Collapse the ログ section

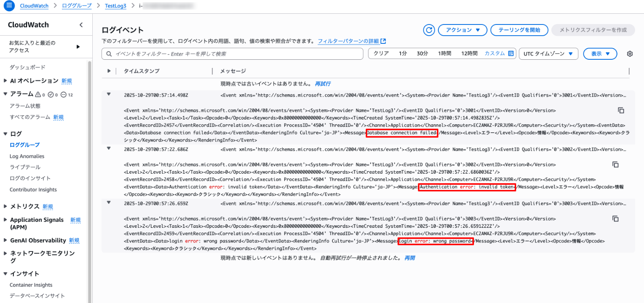click(5, 134)
